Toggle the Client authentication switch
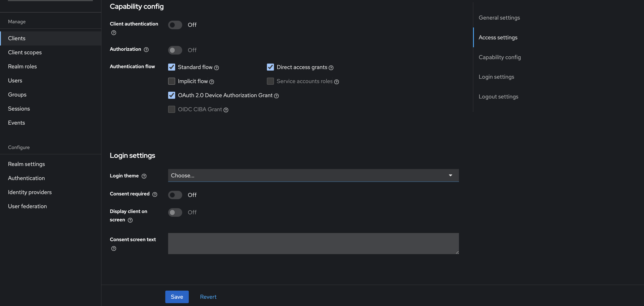644x306 pixels. [x=175, y=25]
